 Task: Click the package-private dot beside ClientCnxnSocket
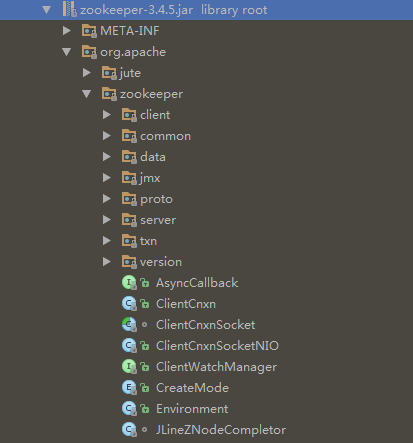tap(144, 324)
